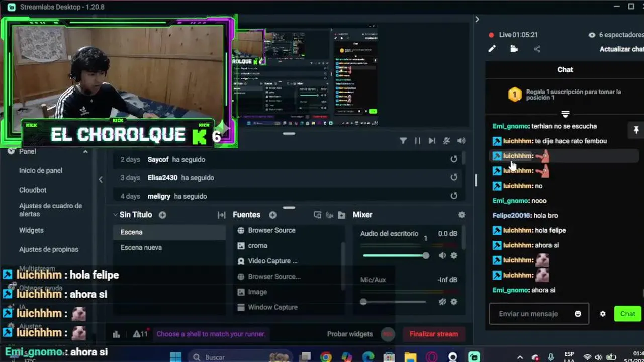Click luichhhm username in highlighted chat message
Image resolution: width=644 pixels, height=362 pixels.
pos(518,156)
